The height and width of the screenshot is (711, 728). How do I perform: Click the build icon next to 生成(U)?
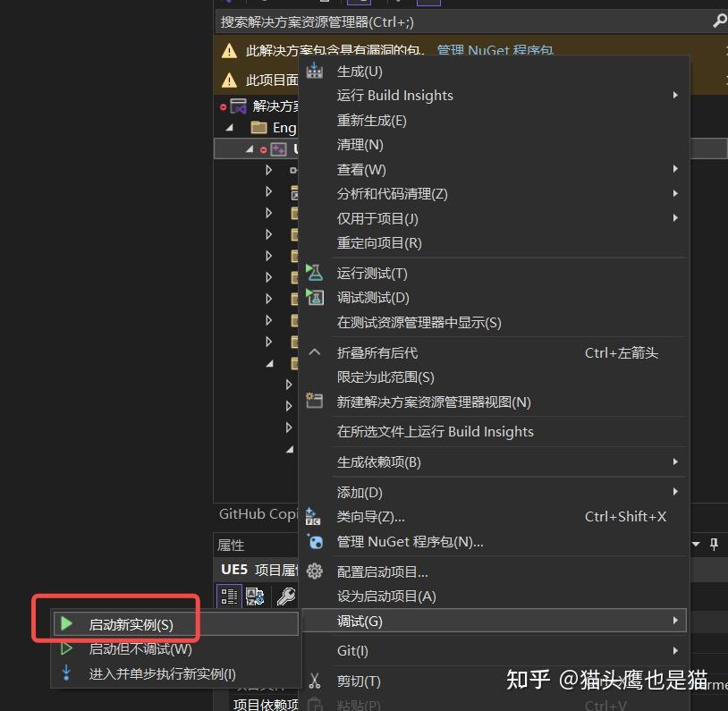(314, 70)
